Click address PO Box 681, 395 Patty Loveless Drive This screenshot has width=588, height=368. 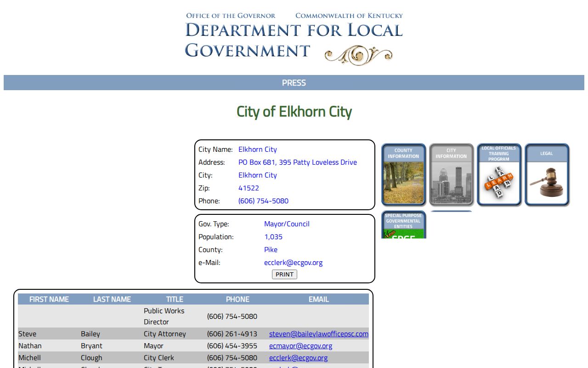pos(298,162)
